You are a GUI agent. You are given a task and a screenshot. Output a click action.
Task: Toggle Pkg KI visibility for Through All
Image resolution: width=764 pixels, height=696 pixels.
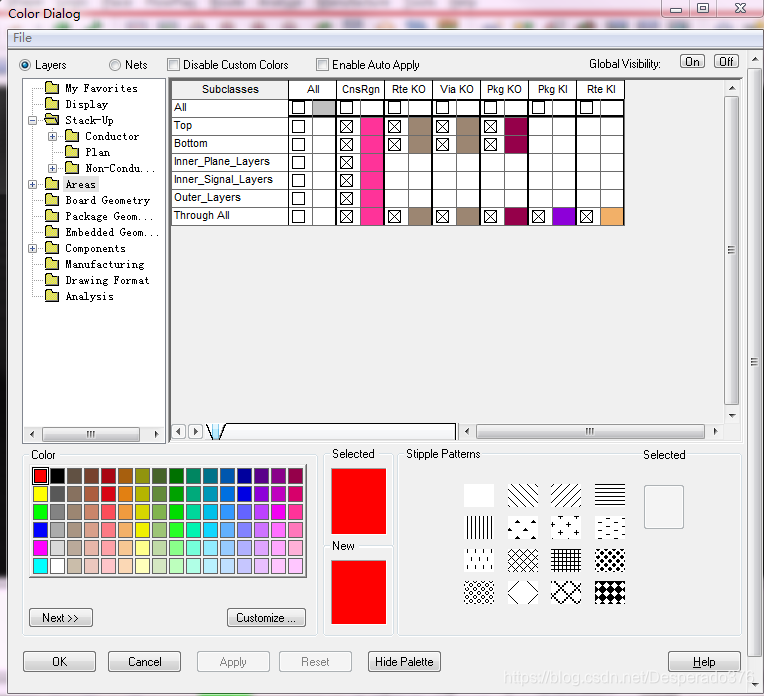[x=538, y=217]
